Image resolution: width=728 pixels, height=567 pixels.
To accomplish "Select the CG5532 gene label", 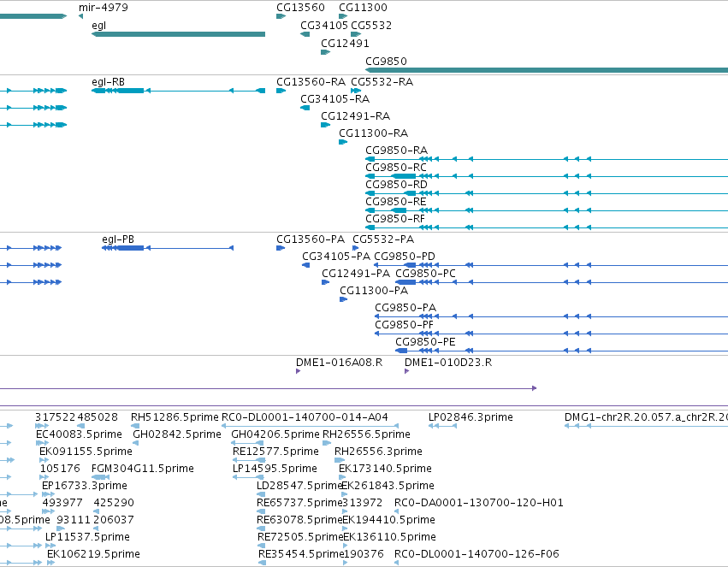I will [371, 26].
